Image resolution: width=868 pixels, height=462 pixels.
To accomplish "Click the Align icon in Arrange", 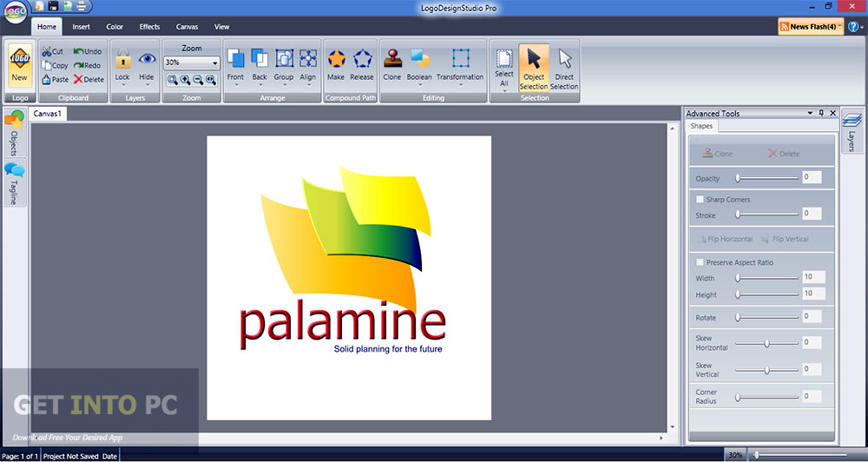I will click(x=308, y=58).
